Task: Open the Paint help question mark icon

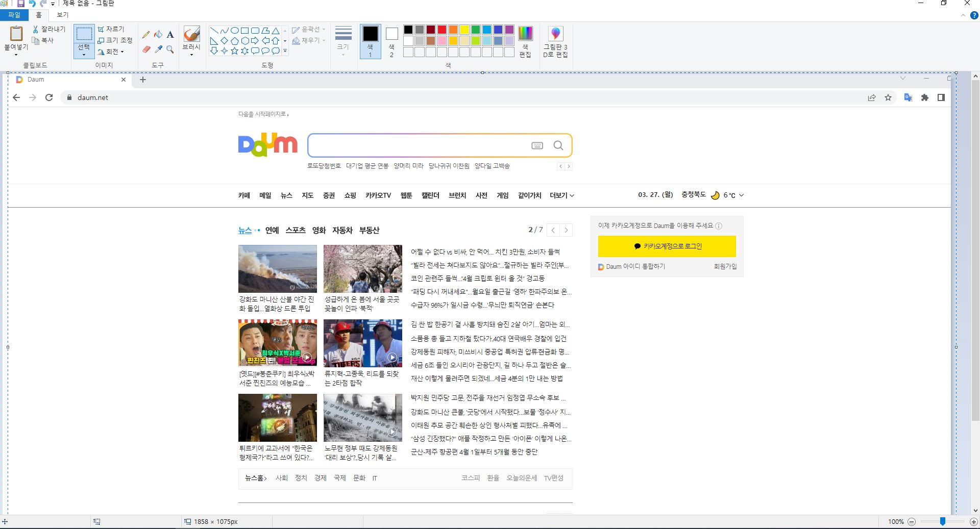Action: (x=974, y=15)
